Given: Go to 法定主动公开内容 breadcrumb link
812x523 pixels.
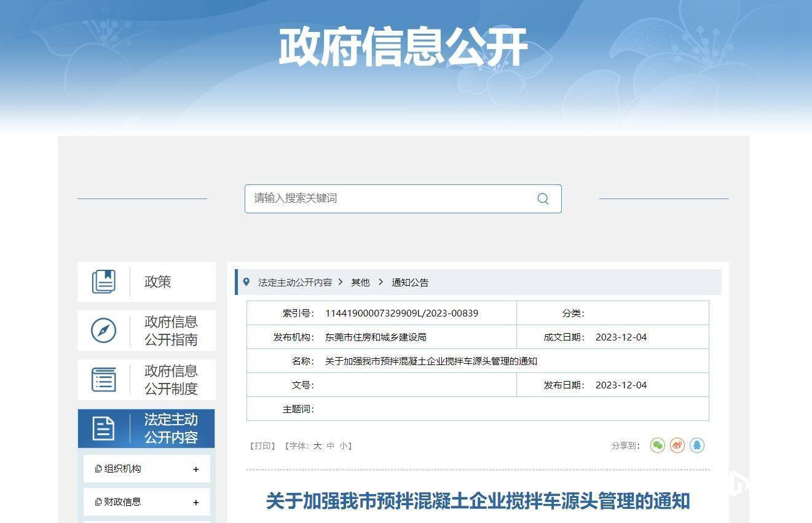Looking at the screenshot, I should [295, 282].
